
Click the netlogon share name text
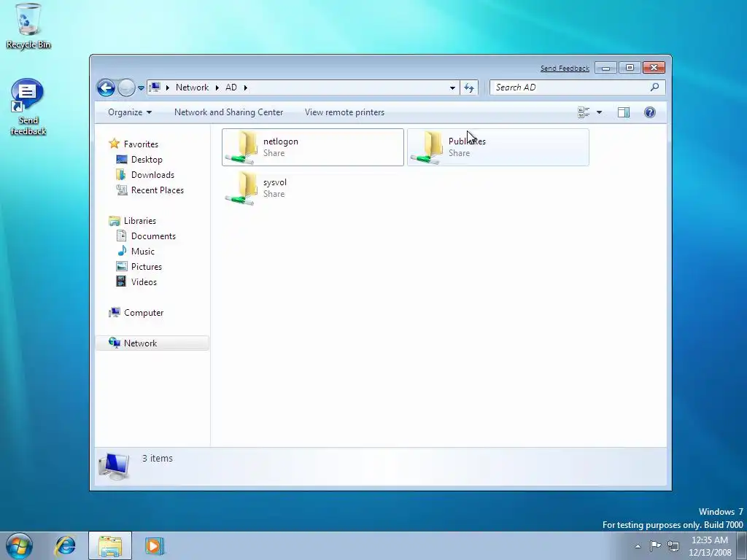pyautogui.click(x=281, y=141)
